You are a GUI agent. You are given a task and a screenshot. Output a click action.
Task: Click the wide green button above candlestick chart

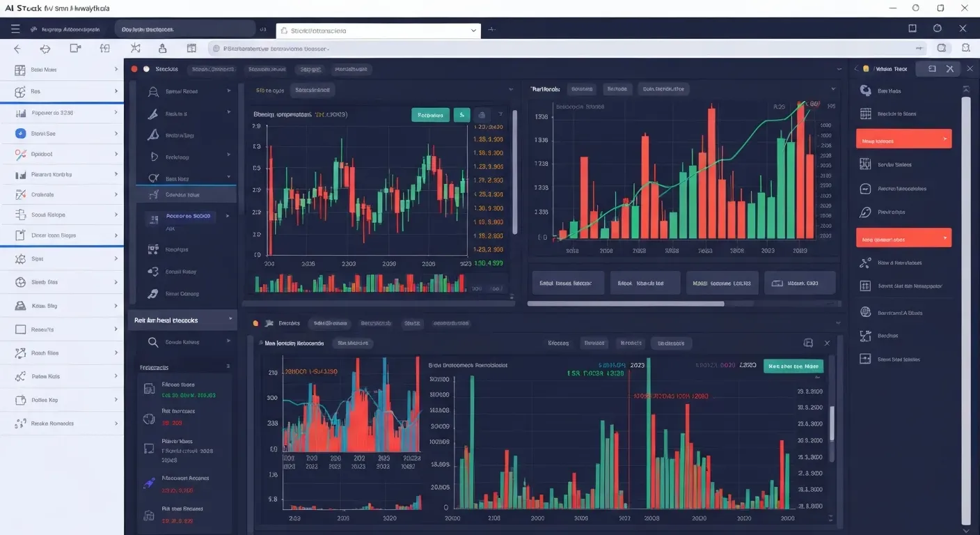(x=430, y=115)
